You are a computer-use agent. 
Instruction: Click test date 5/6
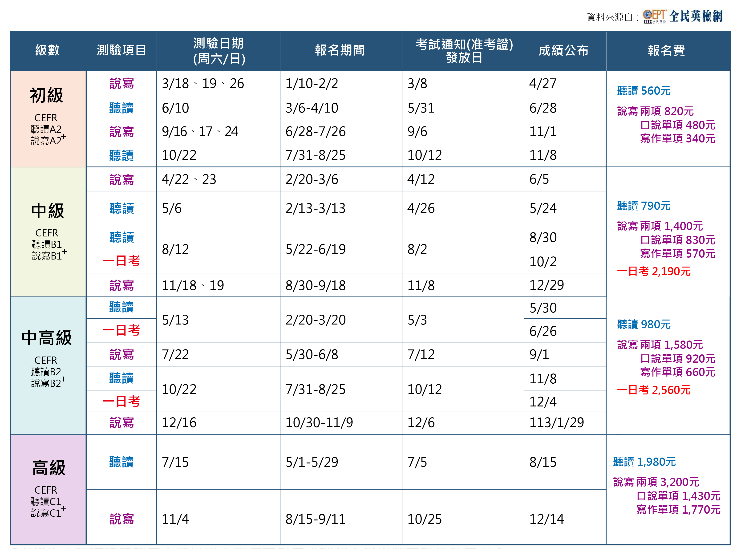pos(171,208)
